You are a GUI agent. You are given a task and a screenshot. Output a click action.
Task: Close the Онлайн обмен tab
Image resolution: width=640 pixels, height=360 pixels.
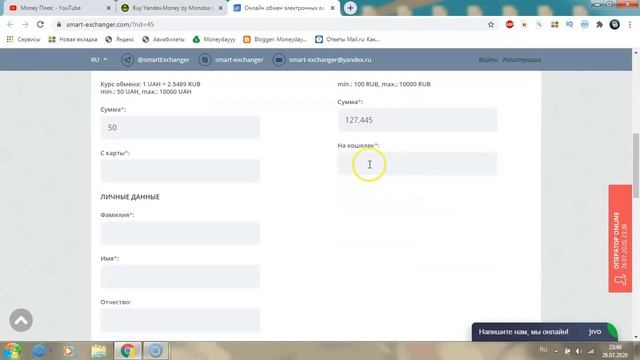point(333,8)
